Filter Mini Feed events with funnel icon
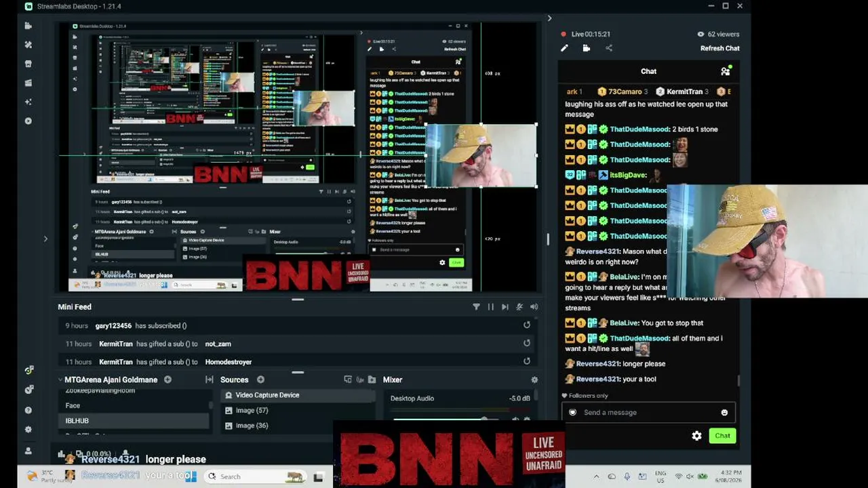 [x=476, y=307]
